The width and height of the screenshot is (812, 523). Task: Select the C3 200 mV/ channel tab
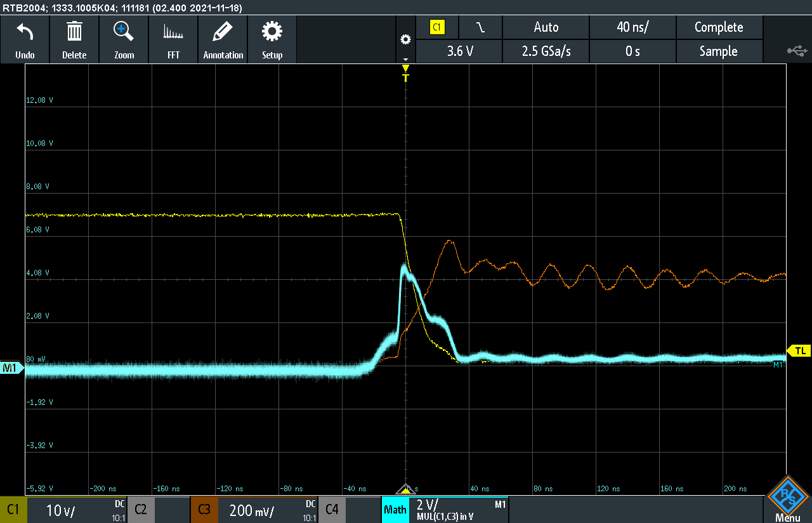pyautogui.click(x=254, y=510)
